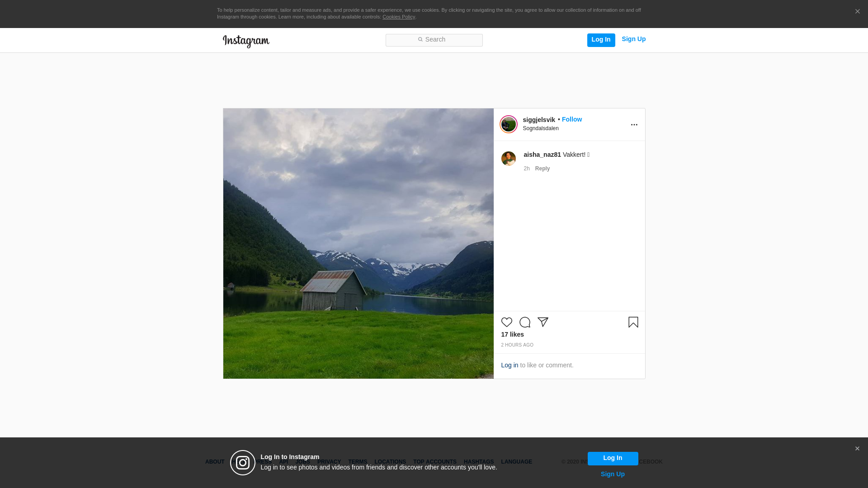The image size is (868, 488).
Task: Open the three-dot more options menu
Action: [634, 125]
